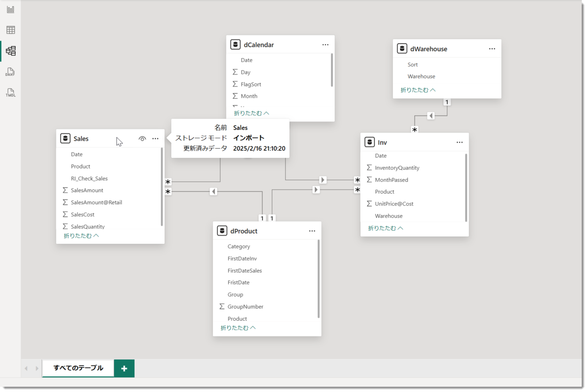Image resolution: width=587 pixels, height=392 pixels.
Task: Collapse the Sales table card
Action: click(81, 236)
